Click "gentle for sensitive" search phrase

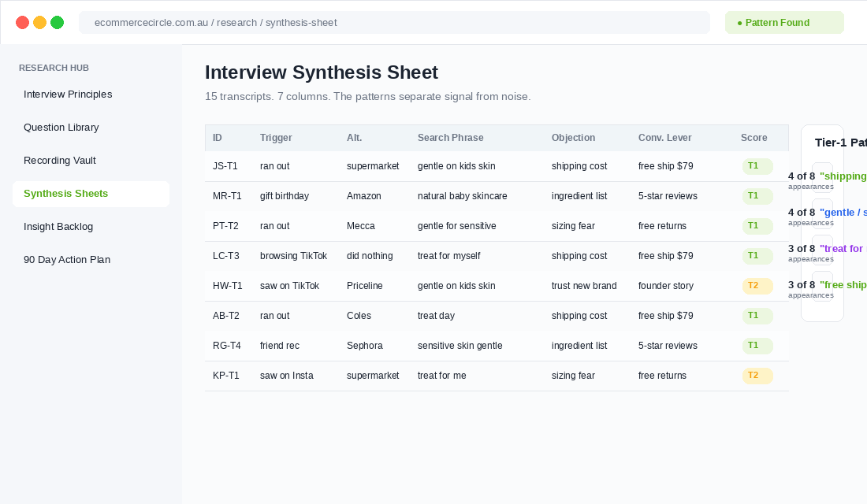456,226
